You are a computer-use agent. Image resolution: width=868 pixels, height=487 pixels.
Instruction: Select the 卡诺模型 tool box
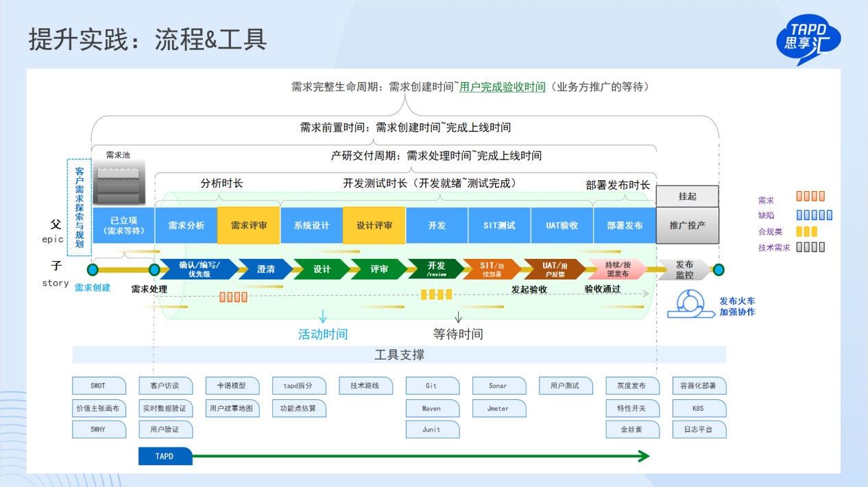click(x=232, y=386)
